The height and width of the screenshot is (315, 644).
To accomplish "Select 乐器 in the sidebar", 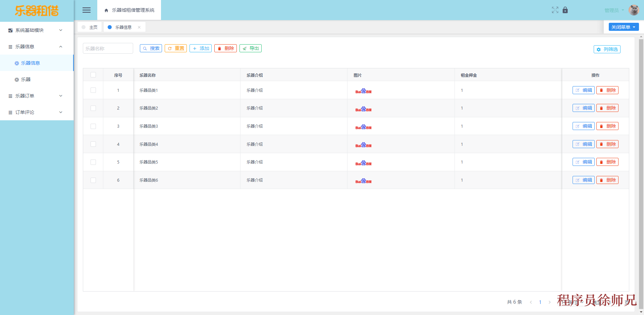I will click(x=26, y=79).
